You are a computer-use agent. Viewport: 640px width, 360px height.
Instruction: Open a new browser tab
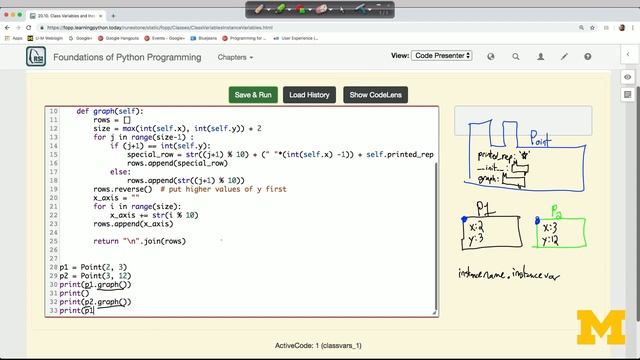(113, 16)
